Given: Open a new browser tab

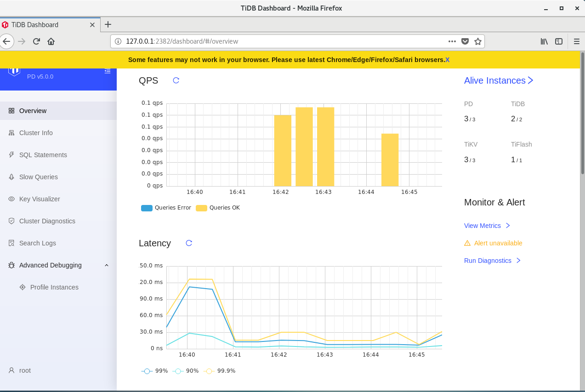Looking at the screenshot, I should [108, 24].
